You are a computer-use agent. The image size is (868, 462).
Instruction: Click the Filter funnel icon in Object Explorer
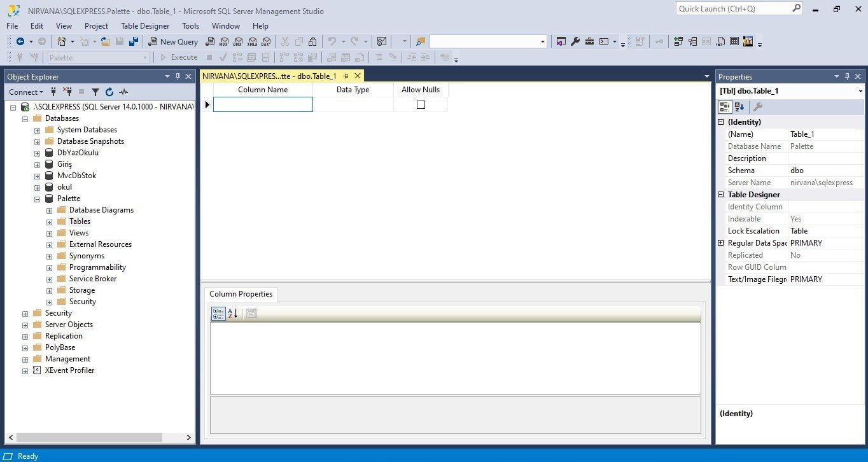tap(95, 92)
